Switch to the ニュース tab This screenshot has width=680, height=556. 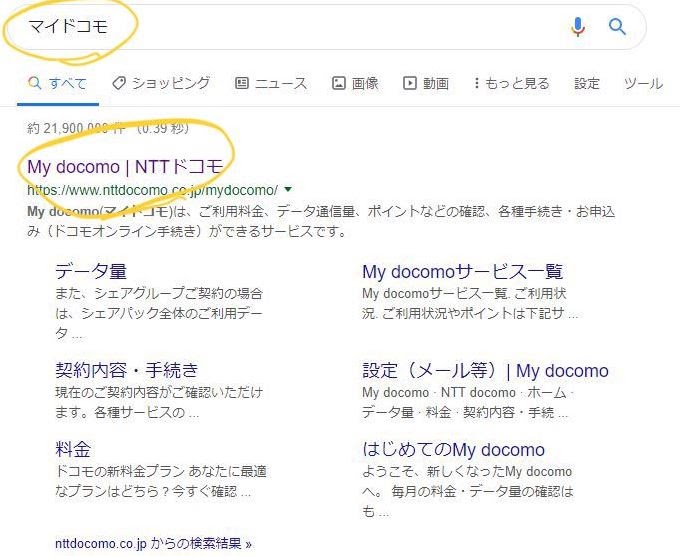[271, 83]
